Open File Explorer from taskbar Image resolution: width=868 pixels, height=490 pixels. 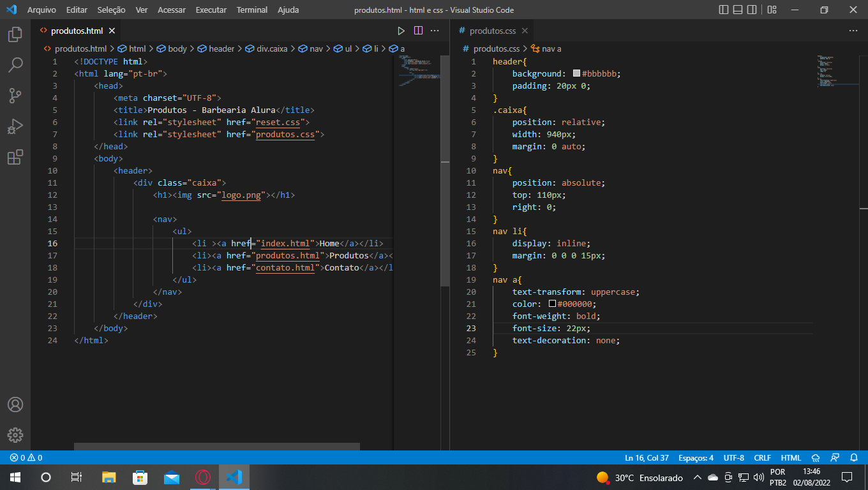(109, 477)
